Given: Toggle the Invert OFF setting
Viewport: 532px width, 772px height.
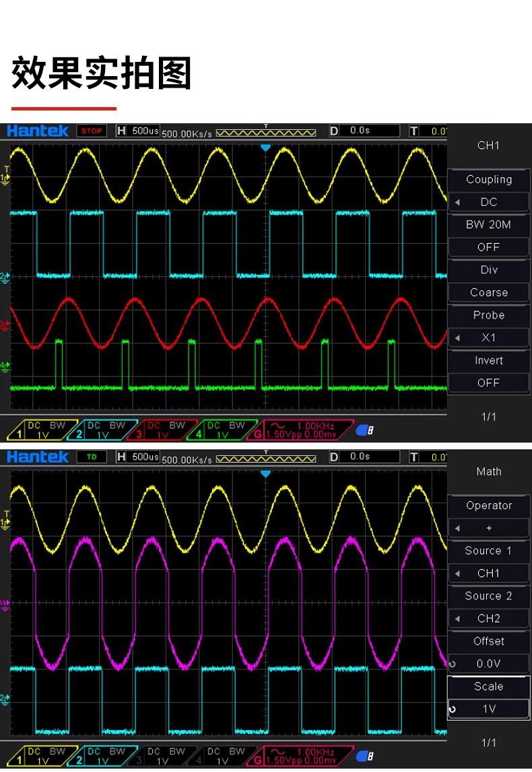Looking at the screenshot, I should click(x=489, y=383).
